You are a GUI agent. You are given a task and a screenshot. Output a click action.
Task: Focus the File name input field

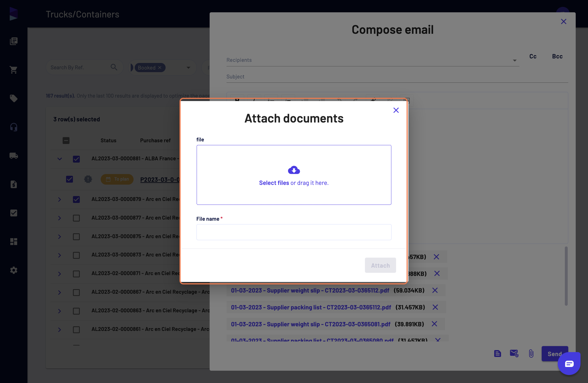point(294,232)
